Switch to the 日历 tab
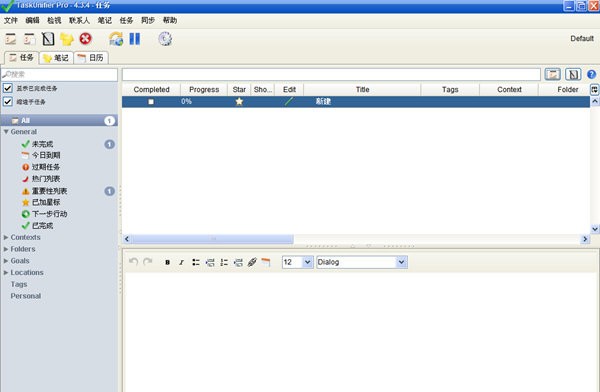The height and width of the screenshot is (392, 600). 91,58
